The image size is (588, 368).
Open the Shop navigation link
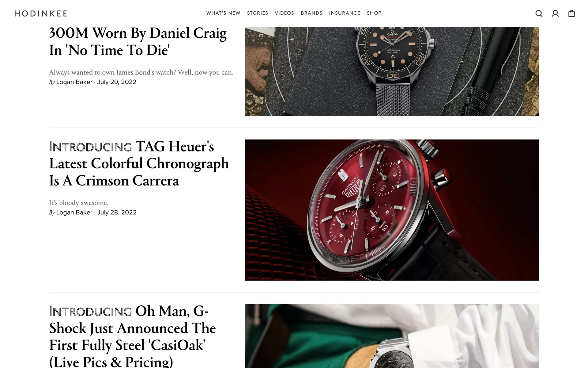[374, 13]
